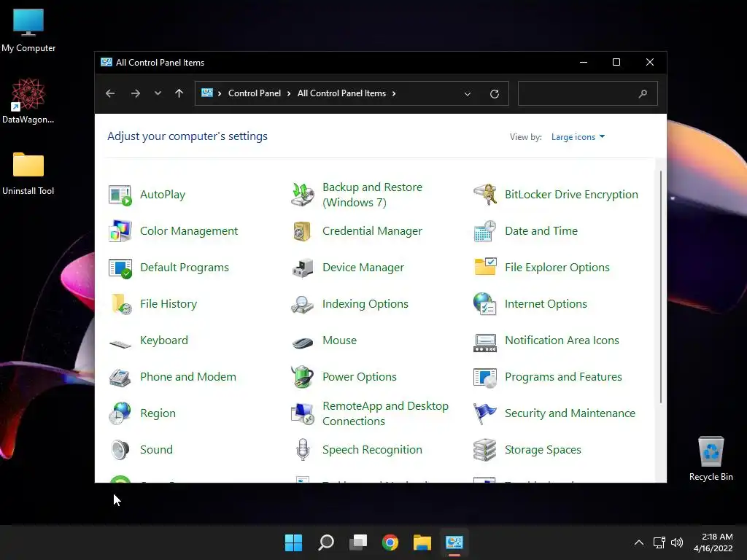Click the File History icon
Screen dimensions: 747x560
coord(121,304)
